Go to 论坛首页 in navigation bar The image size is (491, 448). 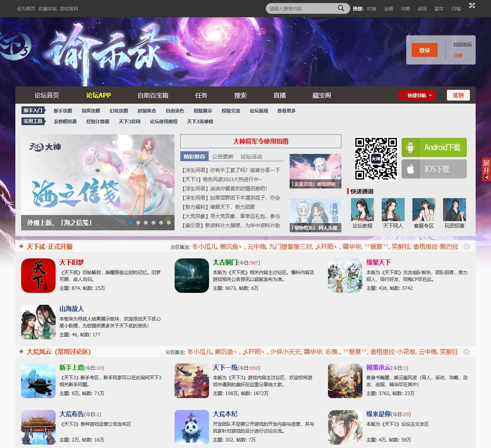(47, 95)
